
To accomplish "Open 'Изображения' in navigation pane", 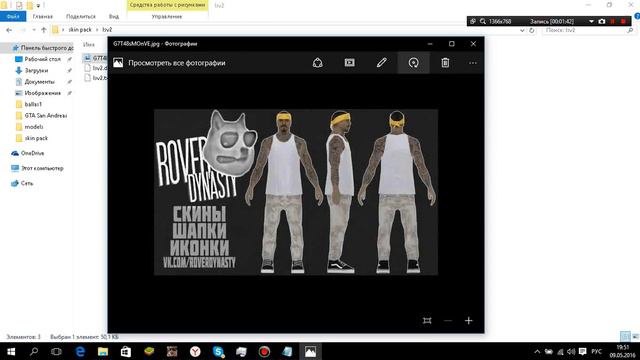I will coord(42,93).
